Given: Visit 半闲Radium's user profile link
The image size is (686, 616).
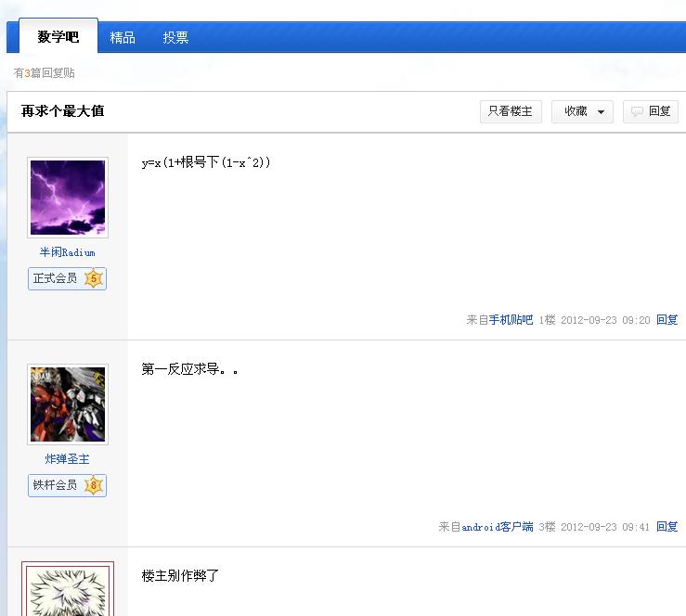Looking at the screenshot, I should [x=68, y=252].
